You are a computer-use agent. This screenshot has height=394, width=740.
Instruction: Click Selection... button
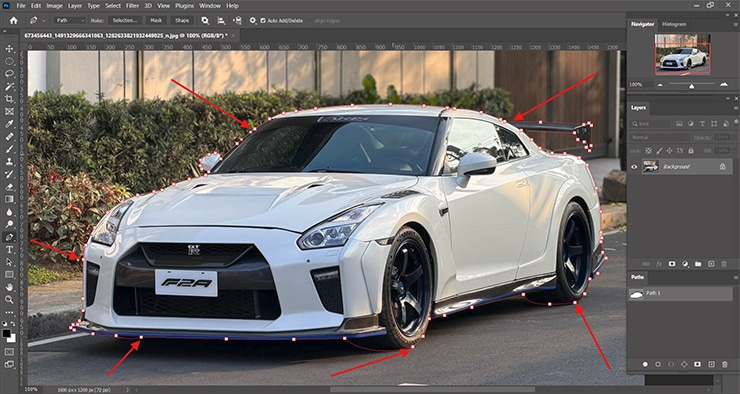pyautogui.click(x=125, y=20)
